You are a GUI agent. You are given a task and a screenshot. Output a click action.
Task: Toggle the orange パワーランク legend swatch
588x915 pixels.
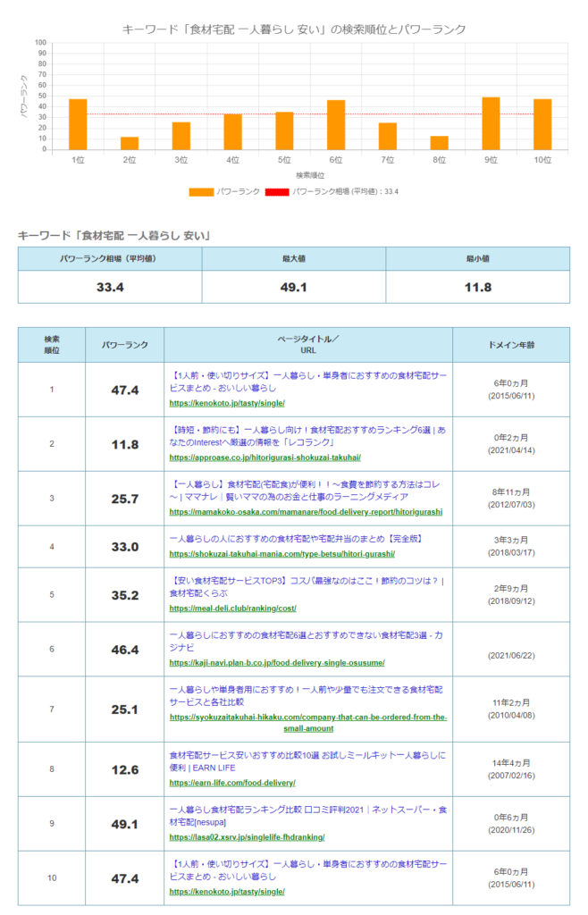click(201, 192)
